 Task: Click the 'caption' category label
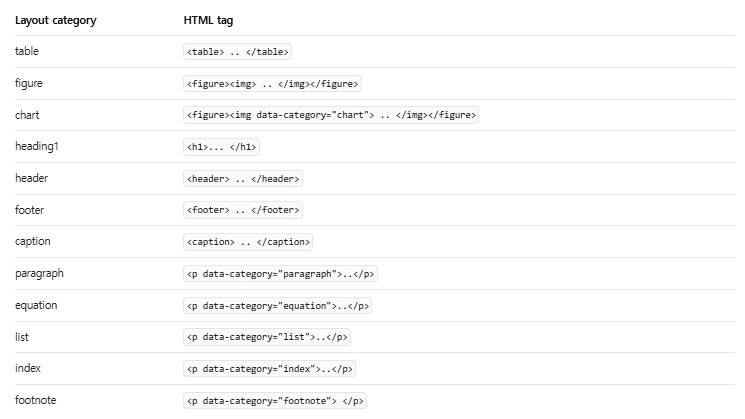pos(32,241)
